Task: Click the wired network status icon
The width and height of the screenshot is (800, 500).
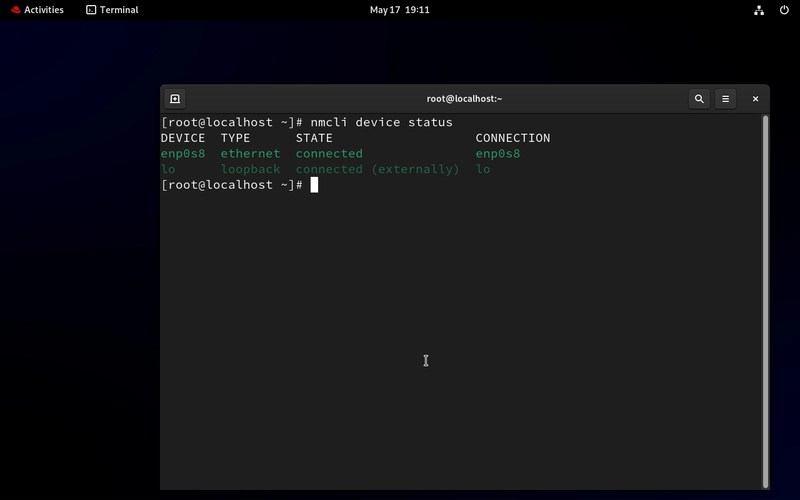Action: pyautogui.click(x=759, y=10)
